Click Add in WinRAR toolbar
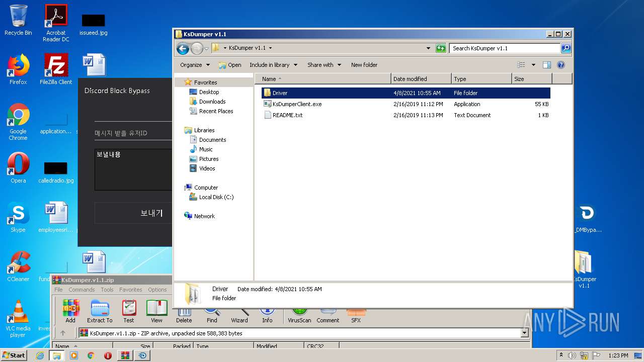 coord(70,311)
